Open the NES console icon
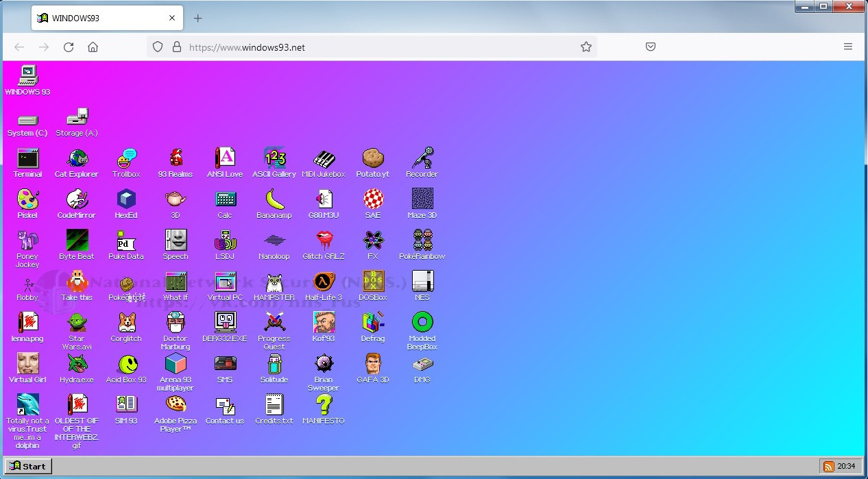The height and width of the screenshot is (479, 868). coord(422,282)
